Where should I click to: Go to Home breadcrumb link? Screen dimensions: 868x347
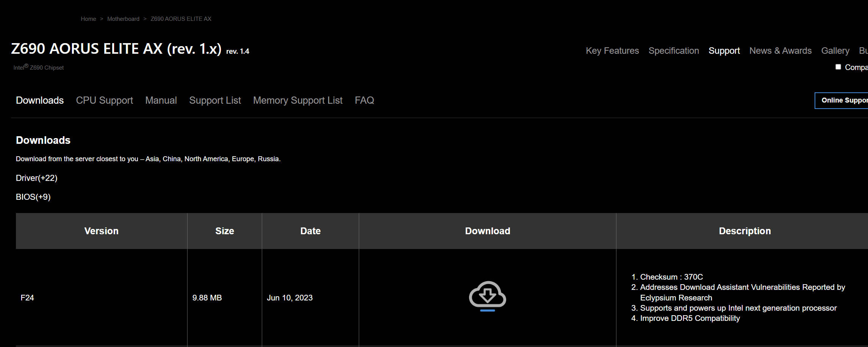click(x=88, y=19)
